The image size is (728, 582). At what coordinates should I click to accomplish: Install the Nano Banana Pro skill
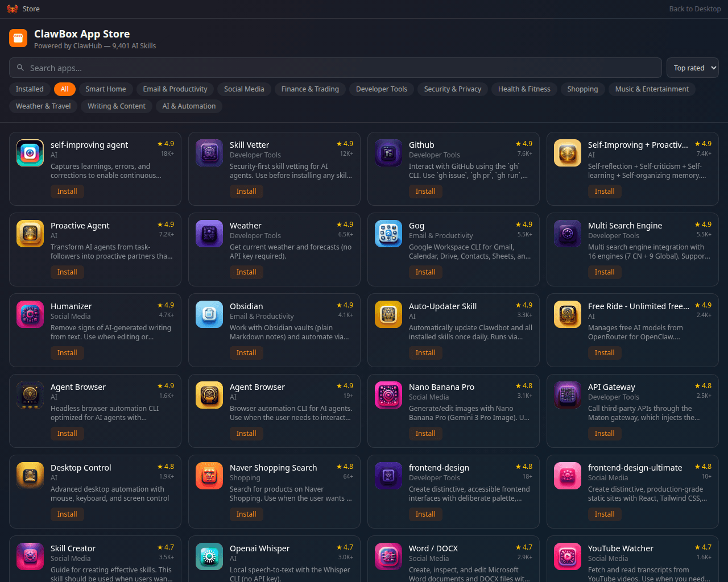[425, 434]
